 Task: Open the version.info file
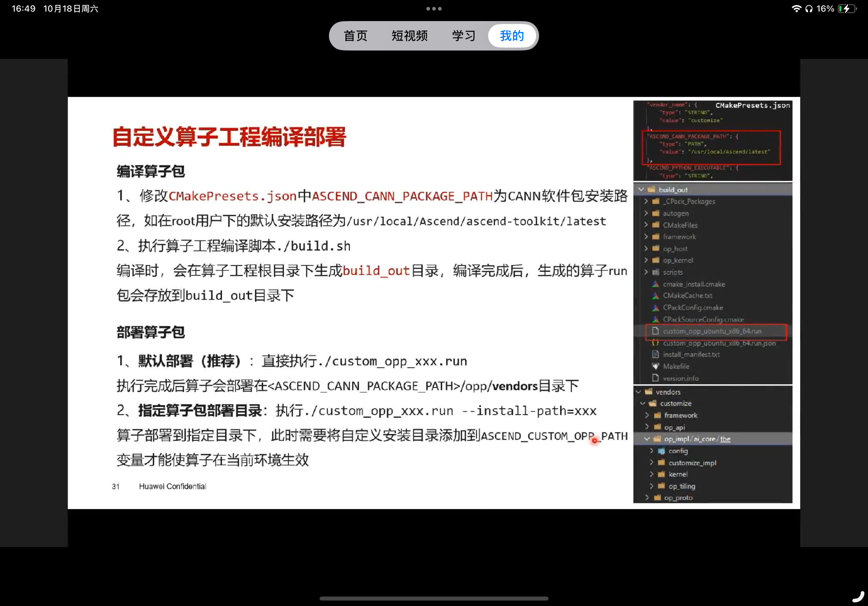pos(680,378)
